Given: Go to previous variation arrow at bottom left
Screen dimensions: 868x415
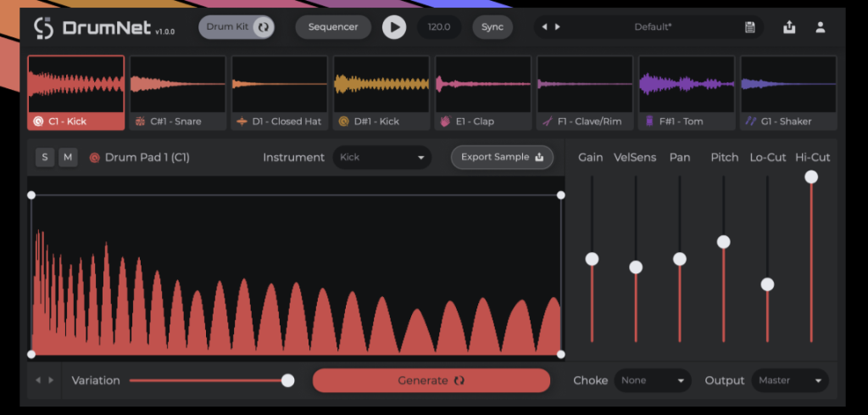Looking at the screenshot, I should click(x=38, y=380).
